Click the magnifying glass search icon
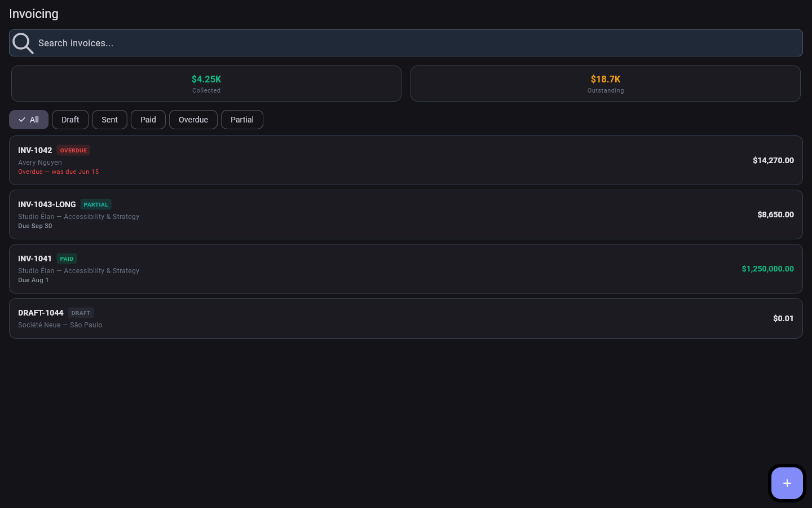812x508 pixels. pyautogui.click(x=23, y=43)
